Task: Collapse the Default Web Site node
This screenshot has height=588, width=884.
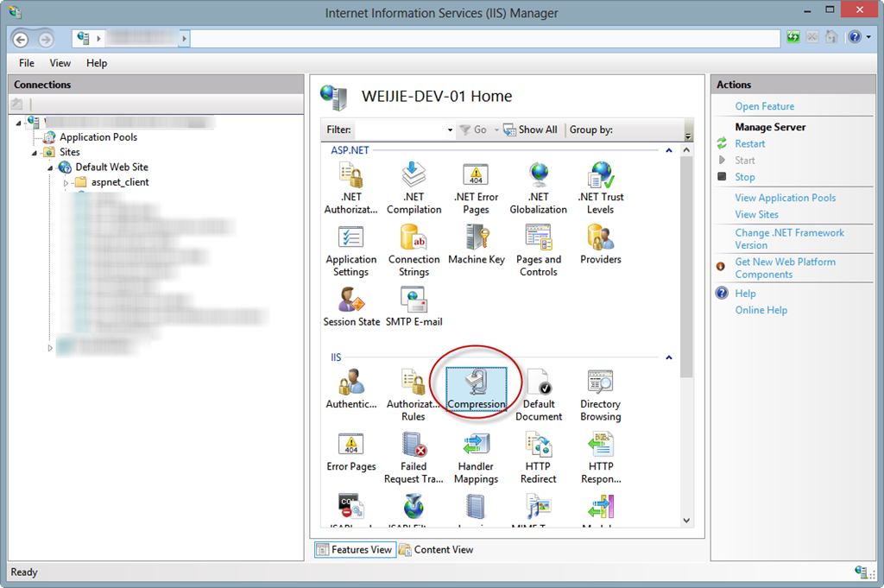Action: (x=50, y=168)
